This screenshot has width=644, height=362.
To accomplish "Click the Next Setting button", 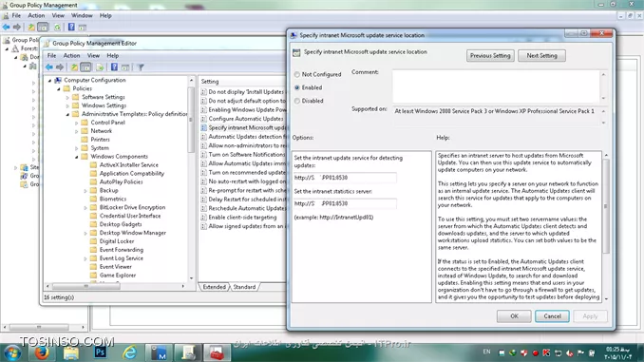I will (x=541, y=55).
